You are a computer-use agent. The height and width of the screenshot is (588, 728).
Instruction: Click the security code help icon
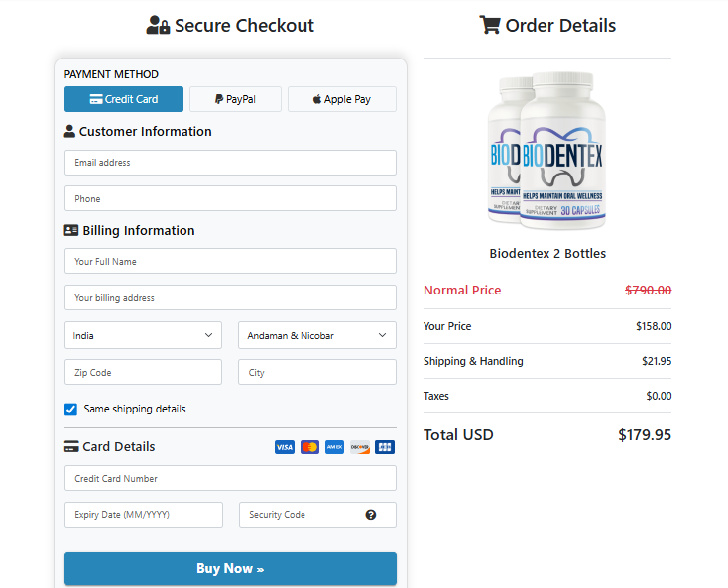click(x=371, y=515)
